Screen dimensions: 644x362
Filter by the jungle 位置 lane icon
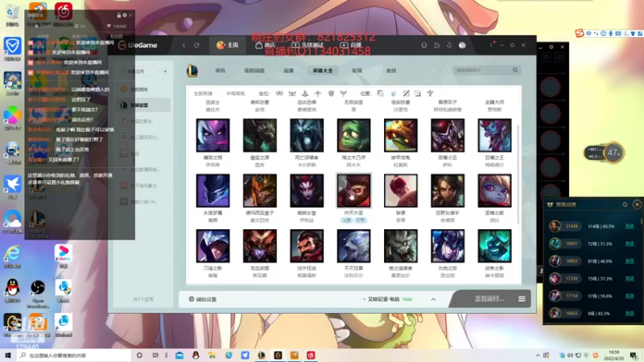coord(394,93)
